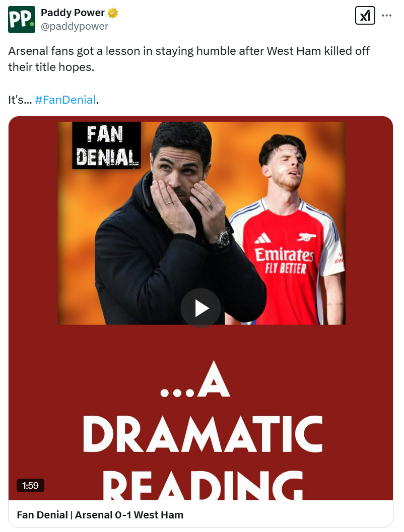Click the play icon to start the video

point(201,308)
